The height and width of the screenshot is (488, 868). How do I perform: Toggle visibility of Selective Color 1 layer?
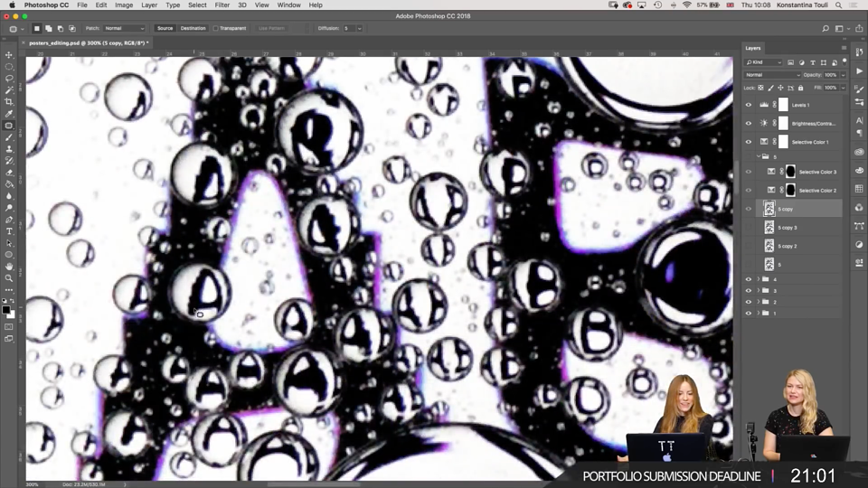(x=749, y=142)
